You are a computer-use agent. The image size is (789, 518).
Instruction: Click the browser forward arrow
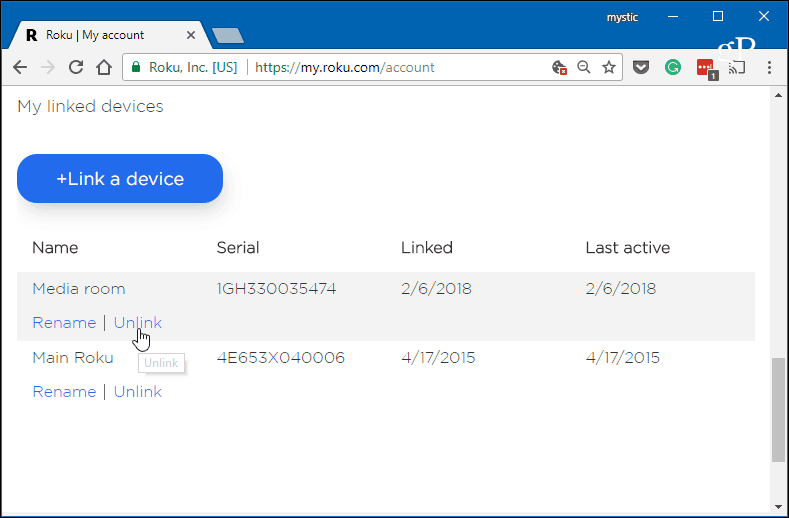point(48,67)
